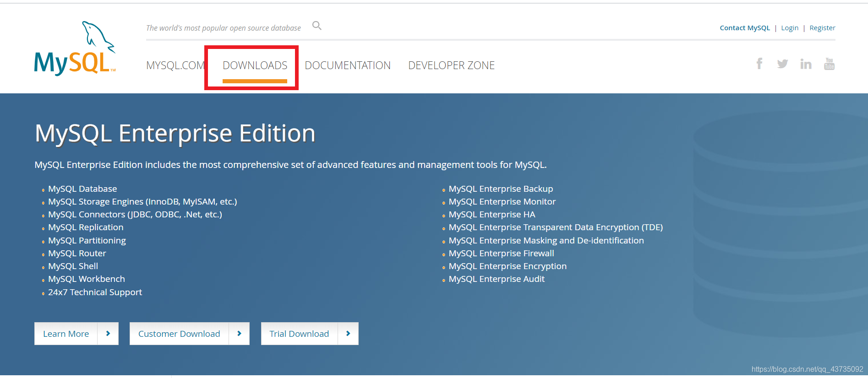Viewport: 868px width, 378px height.
Task: Click the Login link
Action: [x=790, y=28]
